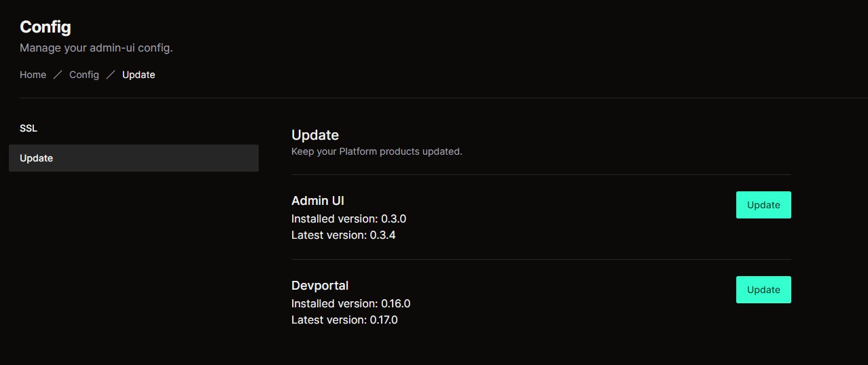
Task: Update the Admin UI product
Action: pos(763,205)
